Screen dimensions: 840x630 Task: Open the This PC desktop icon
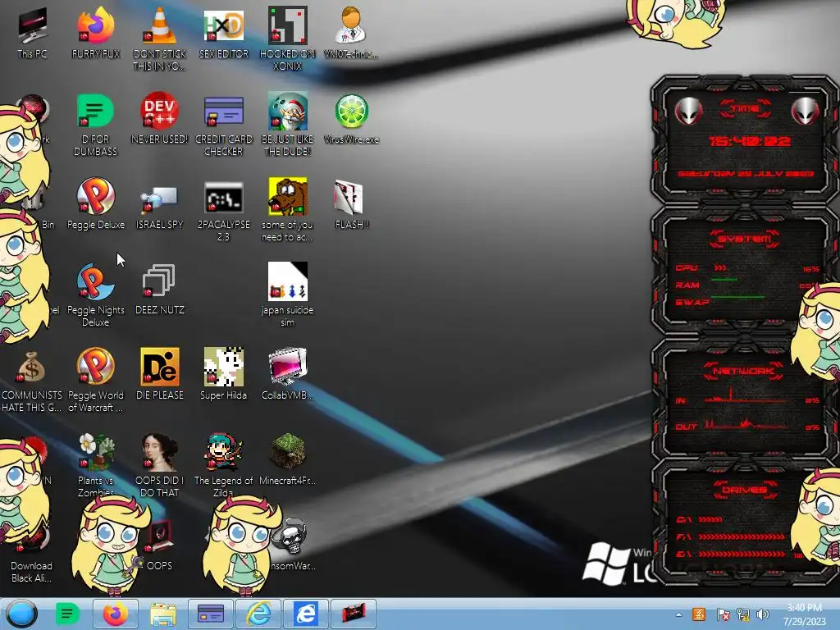pyautogui.click(x=32, y=33)
